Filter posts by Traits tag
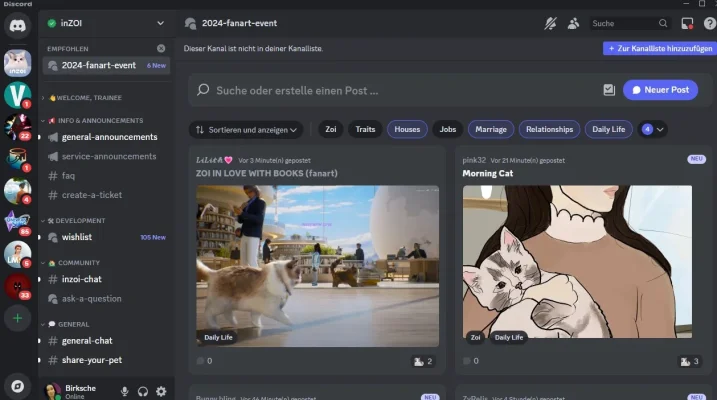This screenshot has width=717, height=400. (365, 130)
